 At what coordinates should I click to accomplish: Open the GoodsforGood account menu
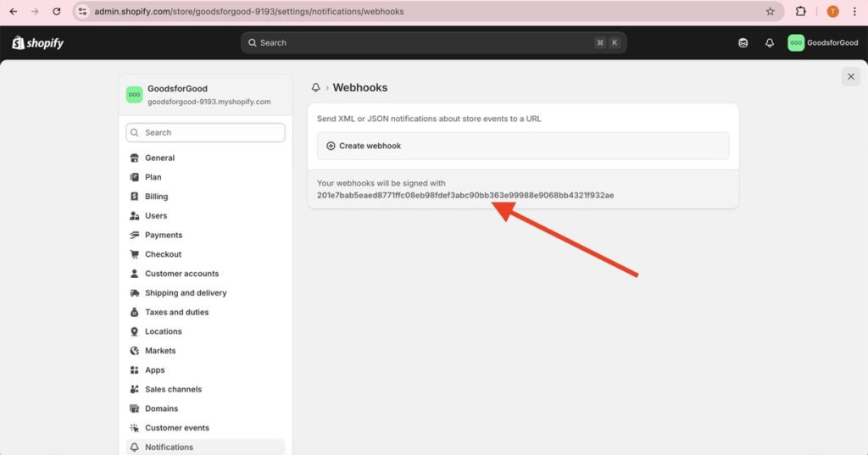point(823,43)
